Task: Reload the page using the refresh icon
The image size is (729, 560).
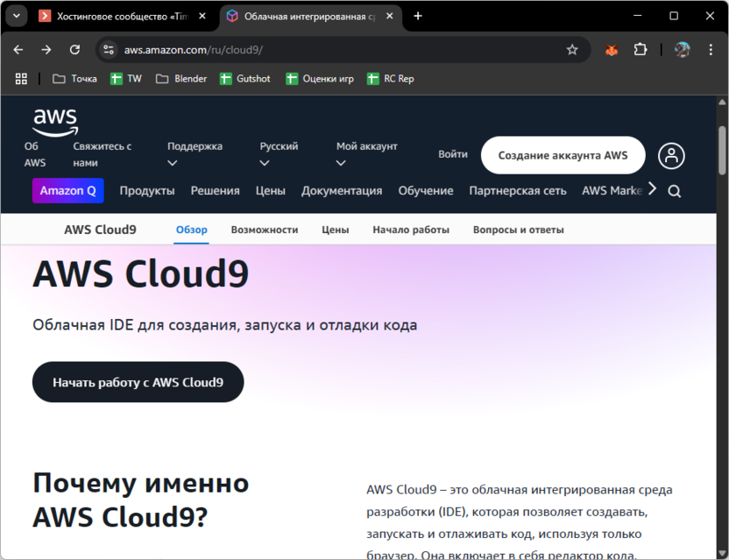Action: point(74,50)
